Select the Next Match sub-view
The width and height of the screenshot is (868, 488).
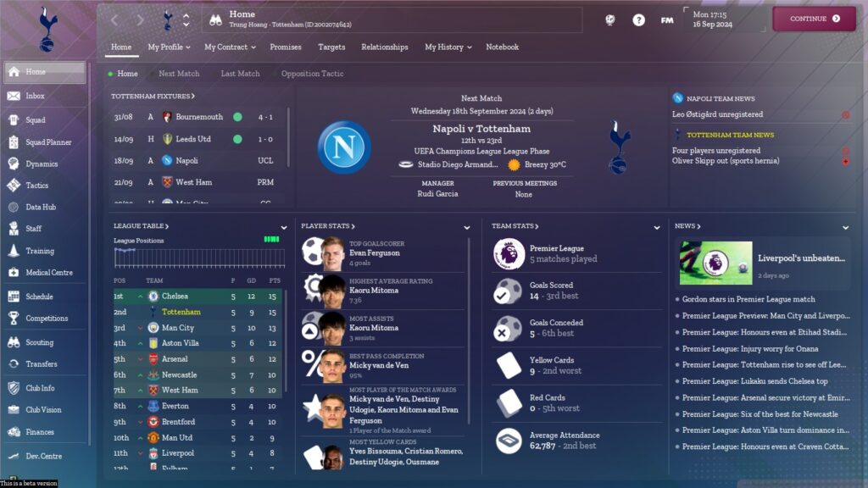[x=179, y=74]
